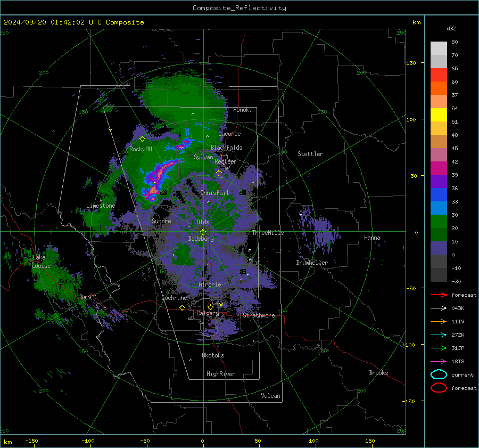The width and height of the screenshot is (479, 448).
Task: Click the 'Airdrie' map label
Action: (x=210, y=284)
